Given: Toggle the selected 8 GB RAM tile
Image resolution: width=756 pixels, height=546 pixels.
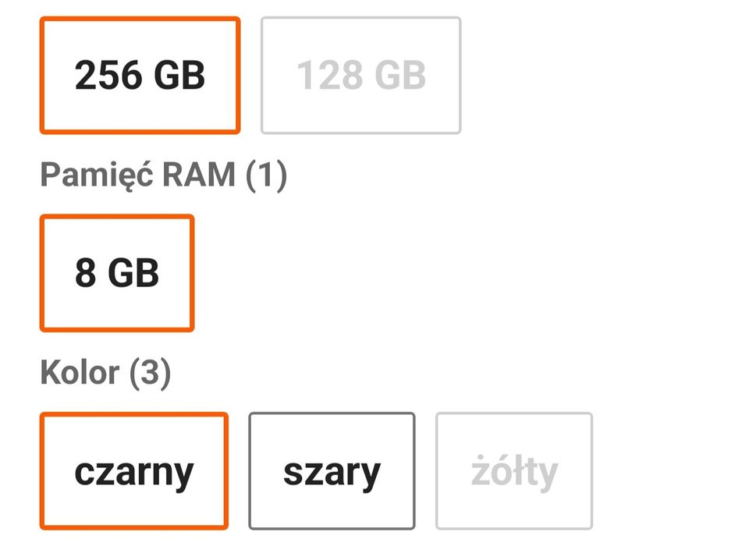Looking at the screenshot, I should (x=117, y=274).
